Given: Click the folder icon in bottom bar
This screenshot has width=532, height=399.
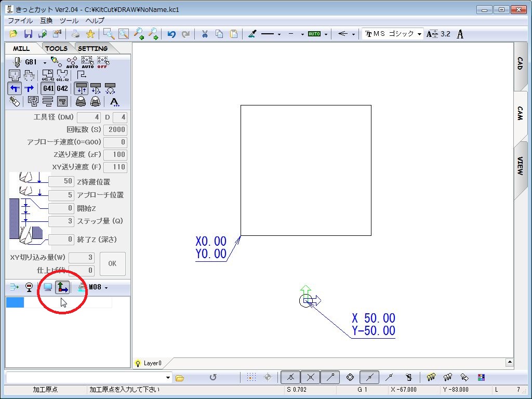Looking at the screenshot, I should pyautogui.click(x=180, y=378).
